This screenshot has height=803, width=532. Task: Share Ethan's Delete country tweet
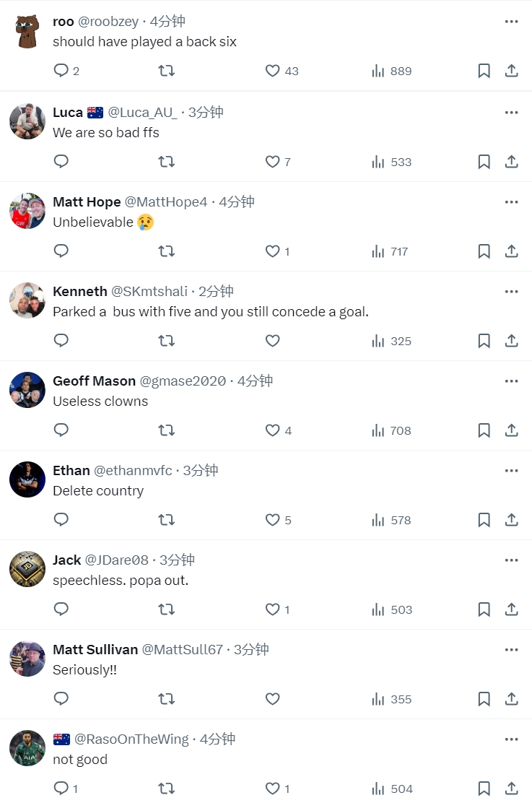[x=512, y=520]
